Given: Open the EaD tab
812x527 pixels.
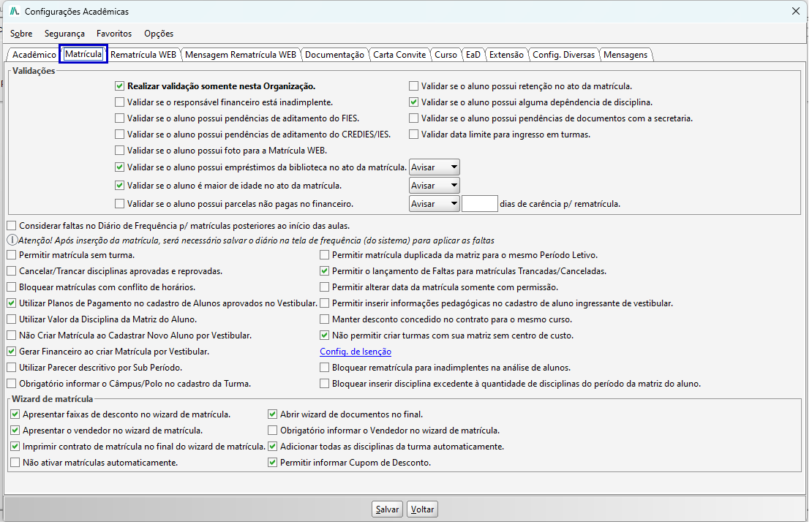Looking at the screenshot, I should pos(473,54).
